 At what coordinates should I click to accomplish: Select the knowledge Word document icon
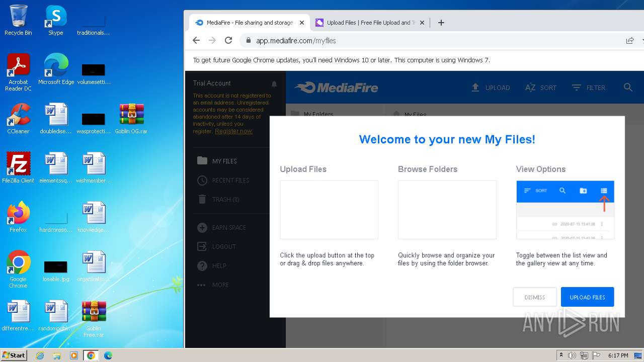94,217
